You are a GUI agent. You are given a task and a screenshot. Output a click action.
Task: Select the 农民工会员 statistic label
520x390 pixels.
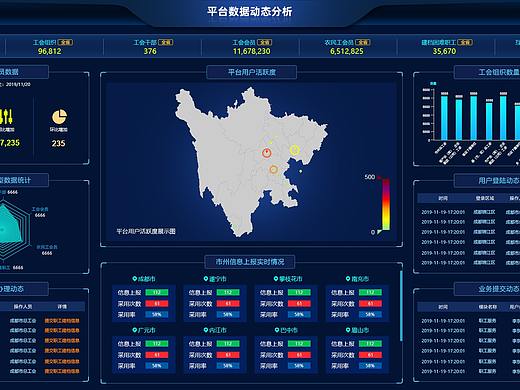coord(339,42)
